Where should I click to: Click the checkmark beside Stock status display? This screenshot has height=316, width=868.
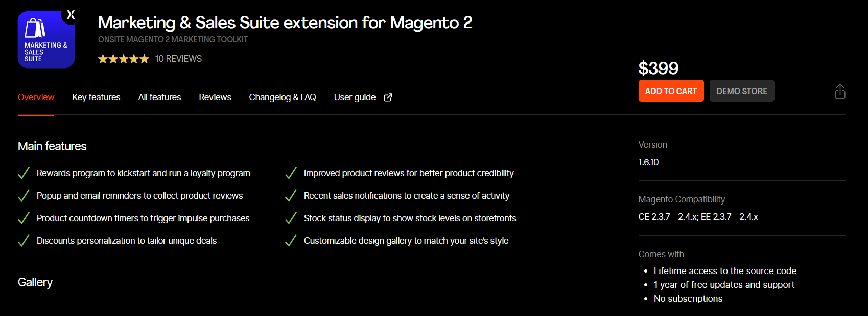click(x=290, y=218)
